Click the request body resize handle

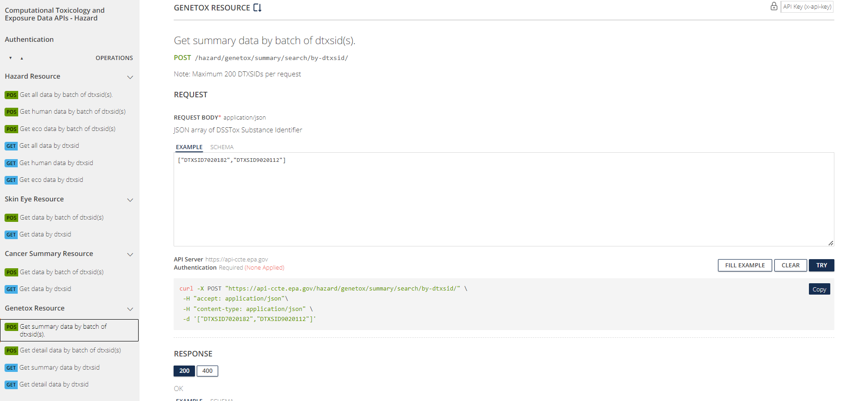[x=830, y=243]
